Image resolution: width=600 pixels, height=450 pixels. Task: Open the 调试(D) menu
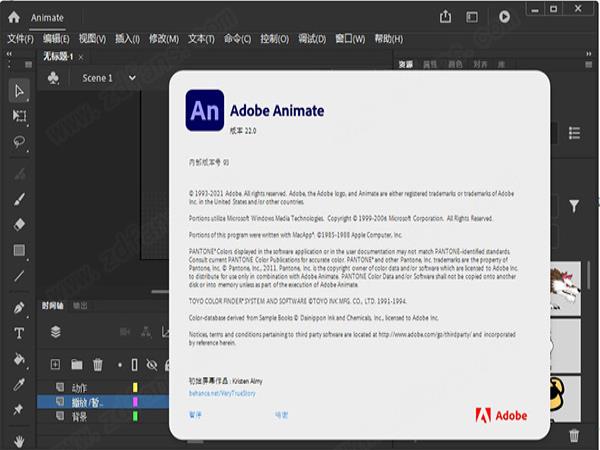click(x=312, y=39)
